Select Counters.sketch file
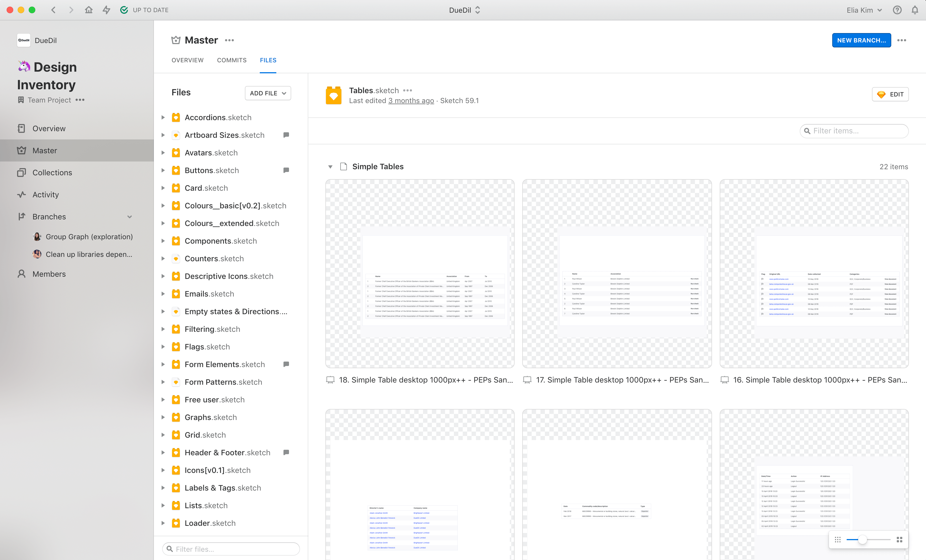This screenshot has width=926, height=560. [x=214, y=259]
